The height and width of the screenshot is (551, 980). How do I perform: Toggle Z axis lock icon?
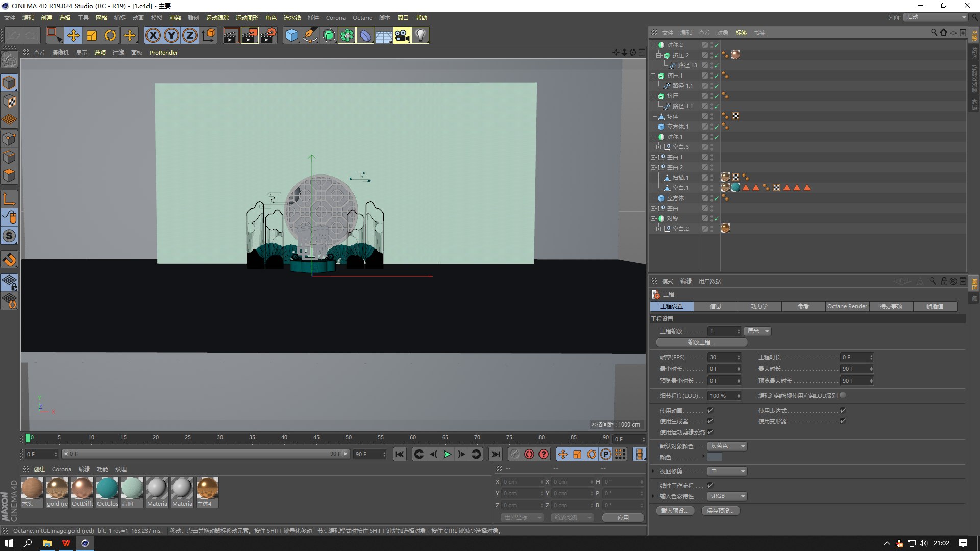click(x=190, y=35)
